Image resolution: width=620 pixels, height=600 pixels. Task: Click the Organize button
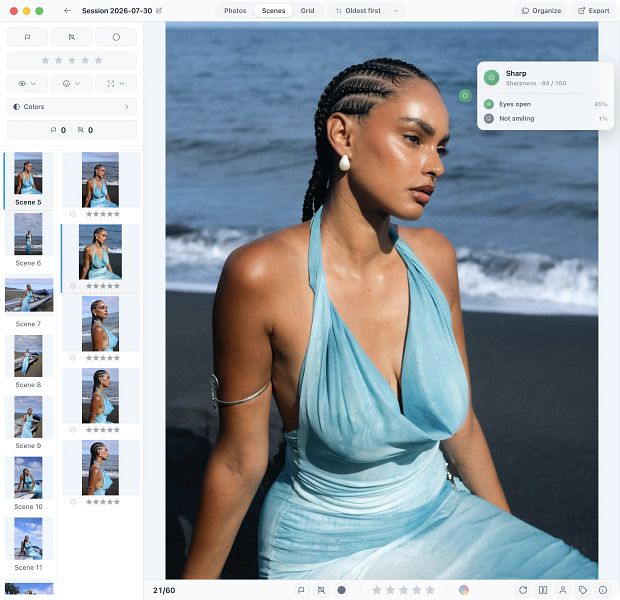(541, 11)
